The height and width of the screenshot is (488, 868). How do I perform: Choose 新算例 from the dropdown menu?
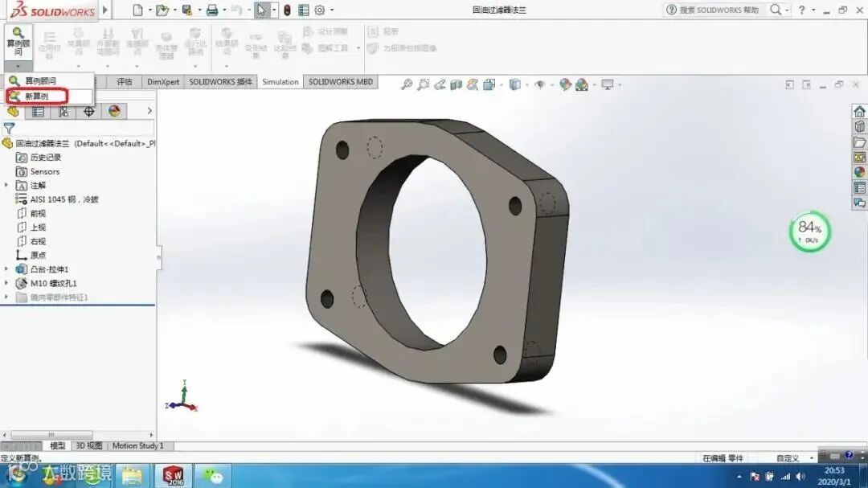(36, 96)
